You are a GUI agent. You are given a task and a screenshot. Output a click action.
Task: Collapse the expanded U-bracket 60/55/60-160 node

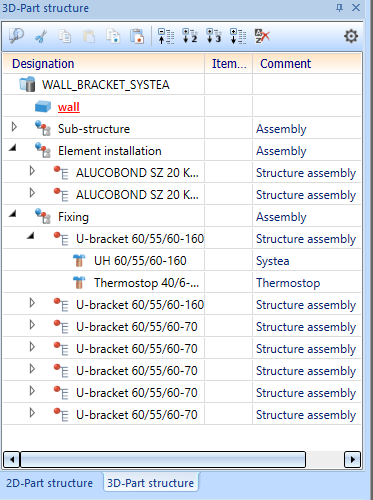pos(31,236)
